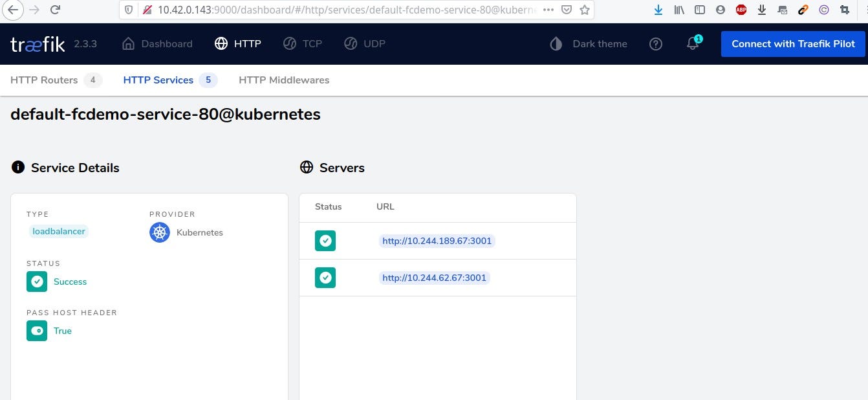Open the blue Firefox downloads arrow
The image size is (868, 400).
[x=658, y=10]
